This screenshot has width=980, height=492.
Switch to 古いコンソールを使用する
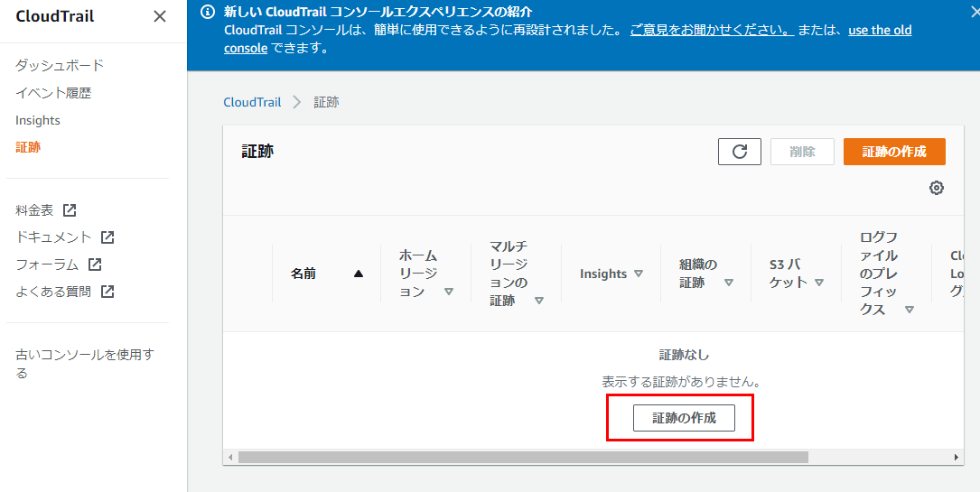84,364
